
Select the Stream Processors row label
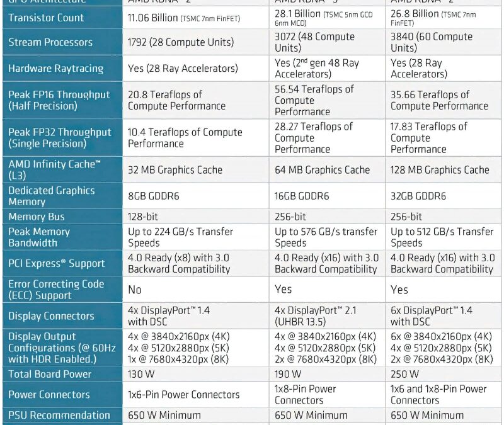pyautogui.click(x=50, y=42)
